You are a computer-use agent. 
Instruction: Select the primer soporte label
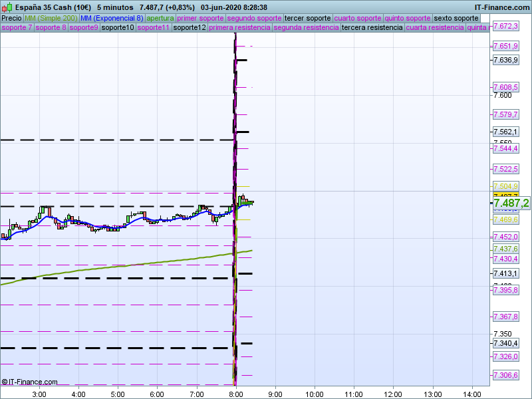(201, 18)
